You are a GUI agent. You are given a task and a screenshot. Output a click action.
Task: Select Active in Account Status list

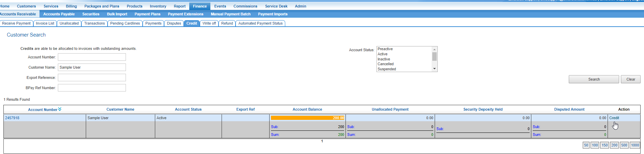pos(383,54)
